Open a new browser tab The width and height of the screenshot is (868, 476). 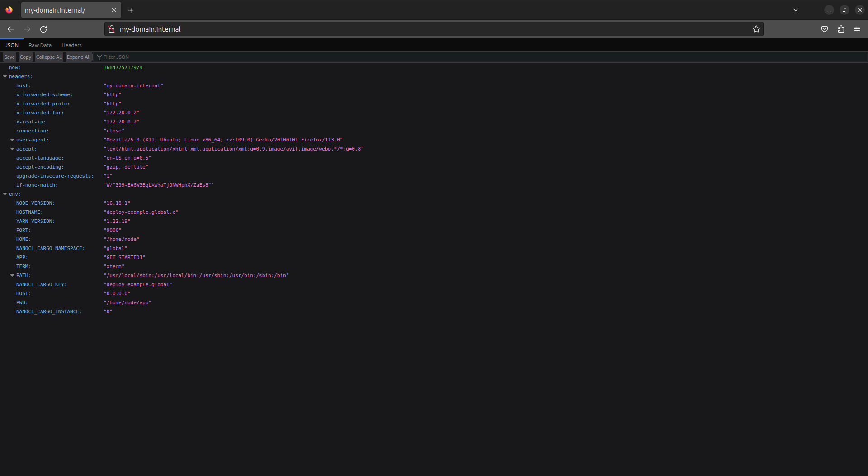[131, 10]
